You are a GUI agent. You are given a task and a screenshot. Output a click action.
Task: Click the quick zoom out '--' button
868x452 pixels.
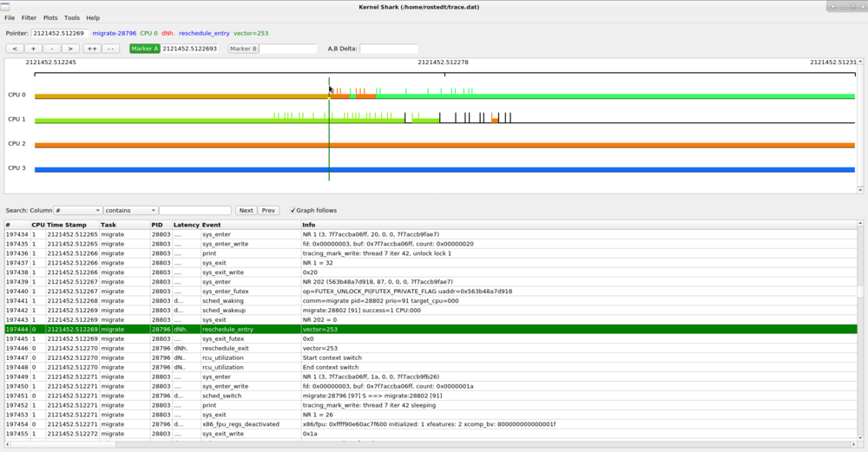[111, 49]
